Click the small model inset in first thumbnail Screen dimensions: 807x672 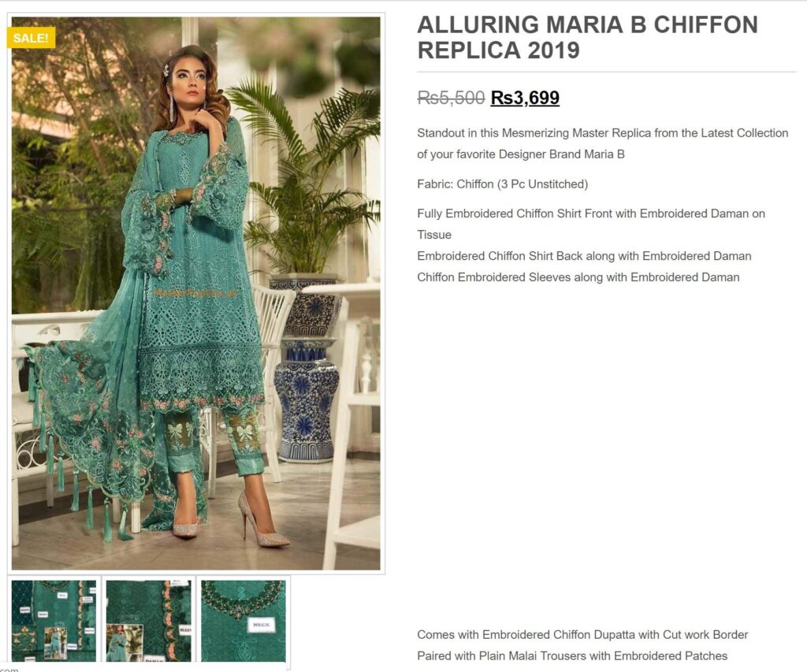[55, 642]
